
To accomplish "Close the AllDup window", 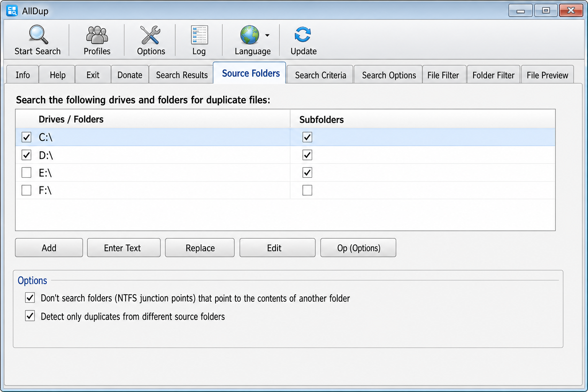I will point(571,10).
